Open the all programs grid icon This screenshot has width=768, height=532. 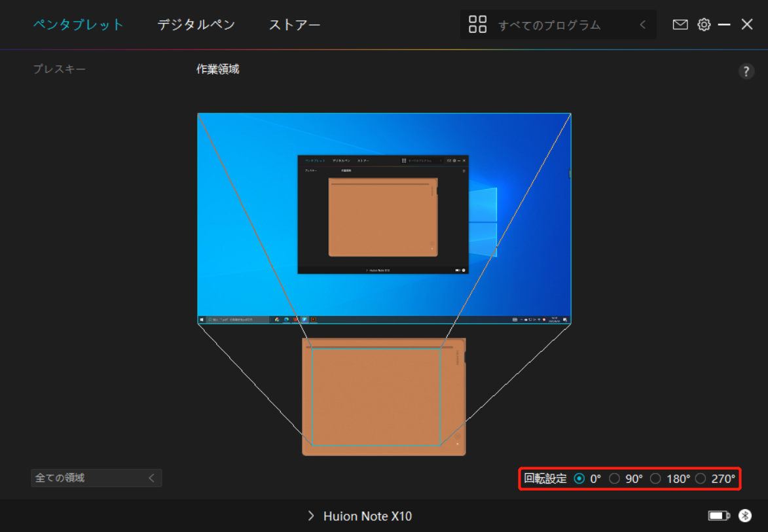click(477, 24)
